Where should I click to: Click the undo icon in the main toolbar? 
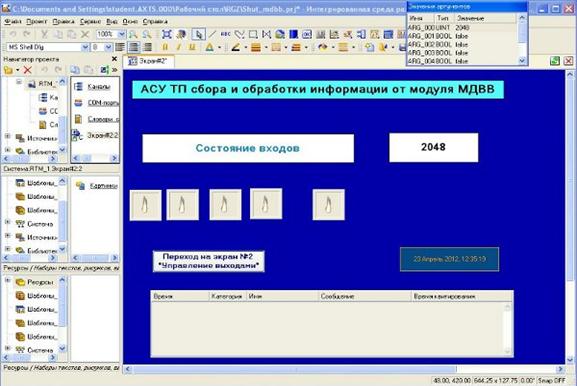tap(13, 35)
